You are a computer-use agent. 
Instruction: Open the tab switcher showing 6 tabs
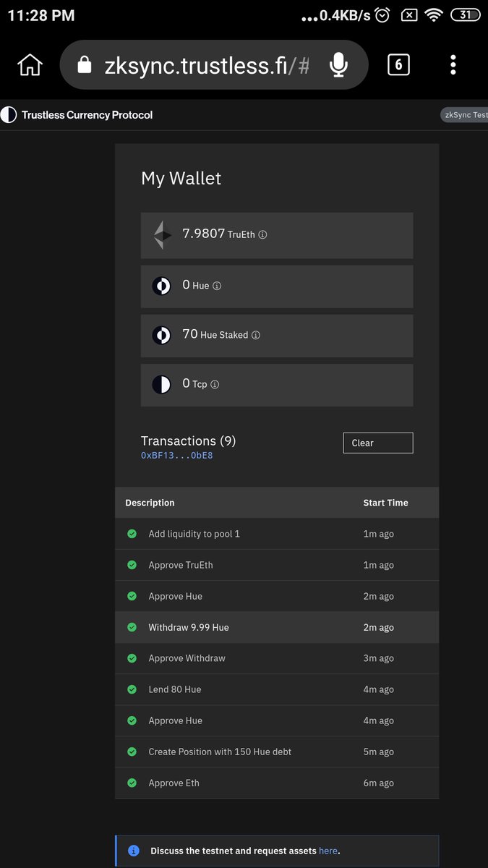[x=398, y=65]
